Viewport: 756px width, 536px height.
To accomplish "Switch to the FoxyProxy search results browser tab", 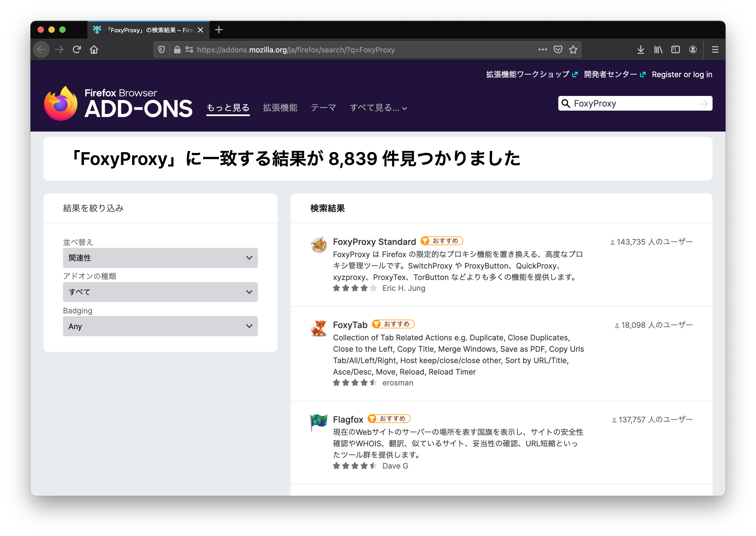I will [149, 30].
